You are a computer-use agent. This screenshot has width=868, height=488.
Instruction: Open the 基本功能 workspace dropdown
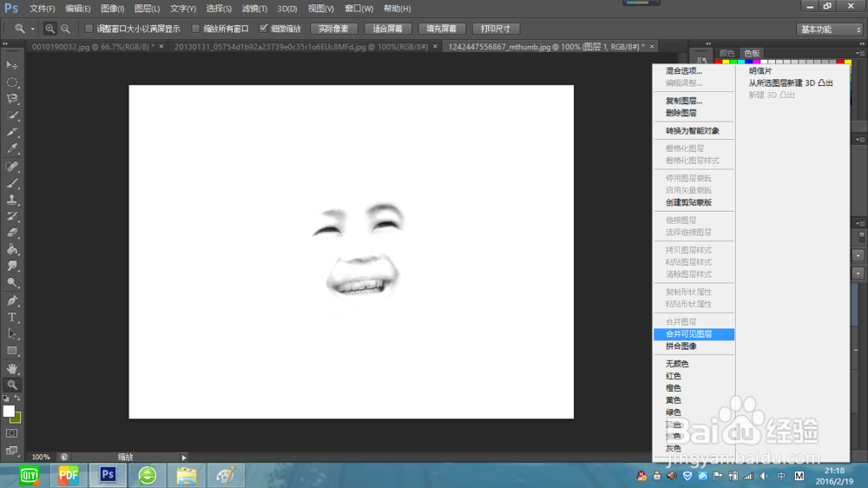829,29
